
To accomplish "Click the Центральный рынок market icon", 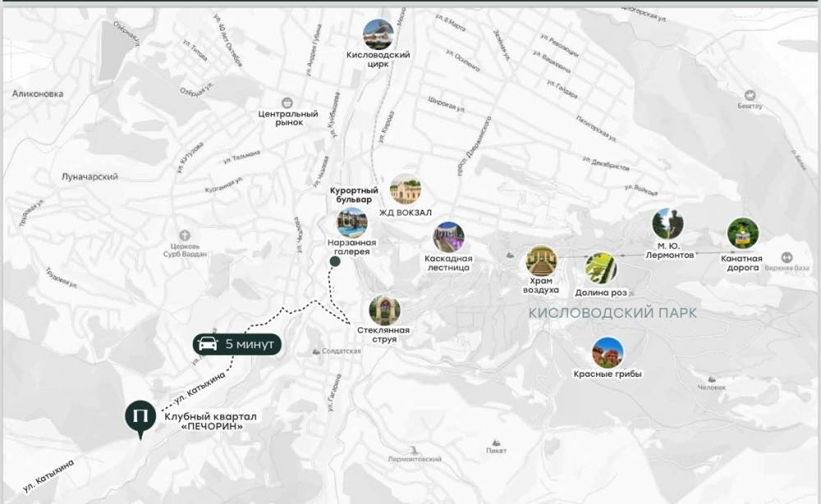I will [287, 102].
